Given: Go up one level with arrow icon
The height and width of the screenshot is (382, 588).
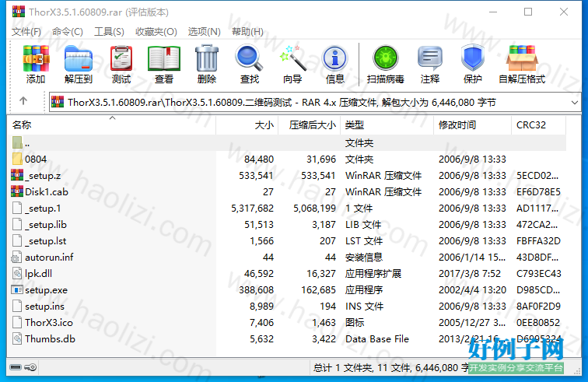Looking at the screenshot, I should click(23, 101).
